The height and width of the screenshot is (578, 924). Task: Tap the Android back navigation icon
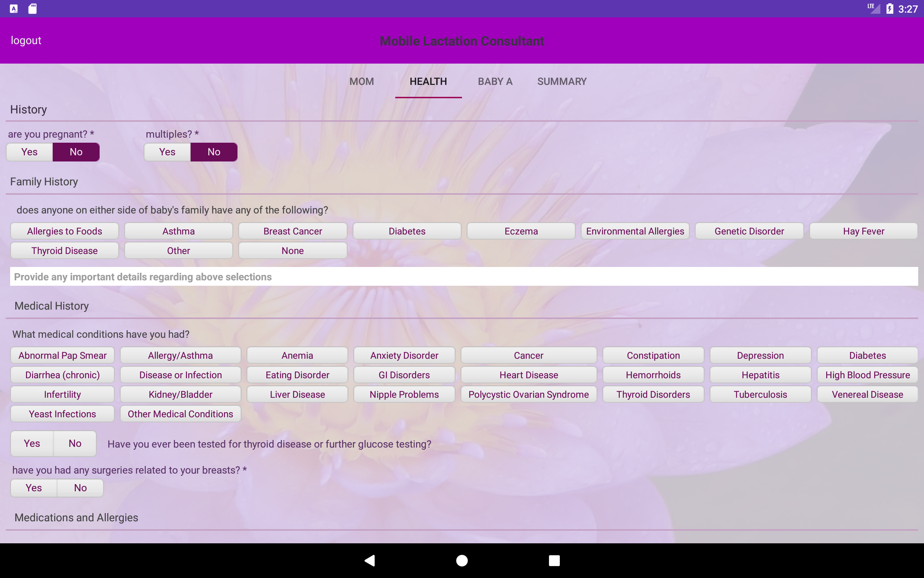coord(370,560)
